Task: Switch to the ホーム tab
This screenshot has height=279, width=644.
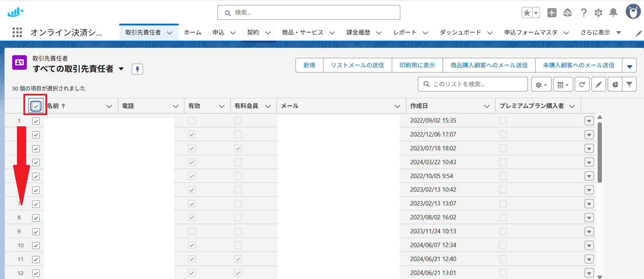Action: 193,33
